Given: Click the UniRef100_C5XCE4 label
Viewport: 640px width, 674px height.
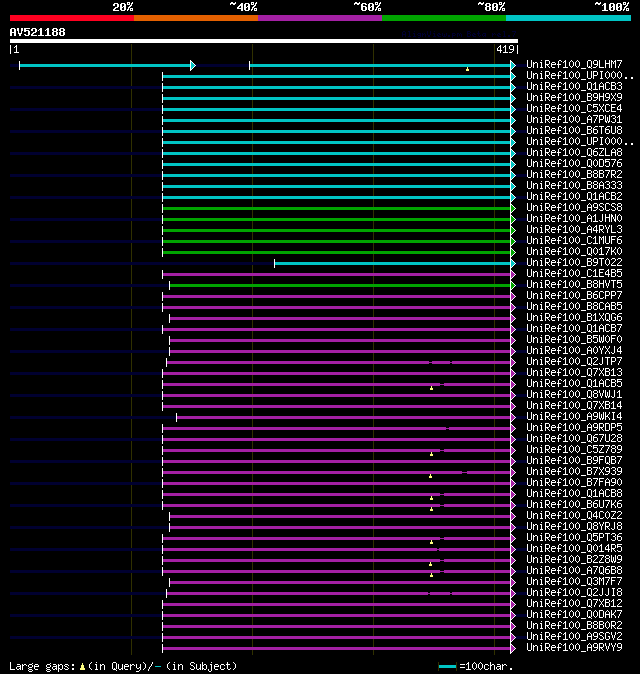Looking at the screenshot, I should pyautogui.click(x=574, y=108).
